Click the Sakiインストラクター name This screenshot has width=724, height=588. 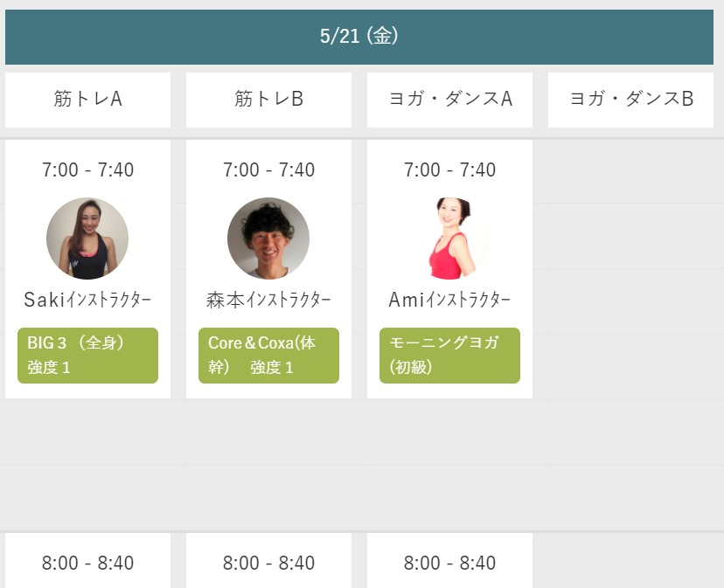point(87,301)
